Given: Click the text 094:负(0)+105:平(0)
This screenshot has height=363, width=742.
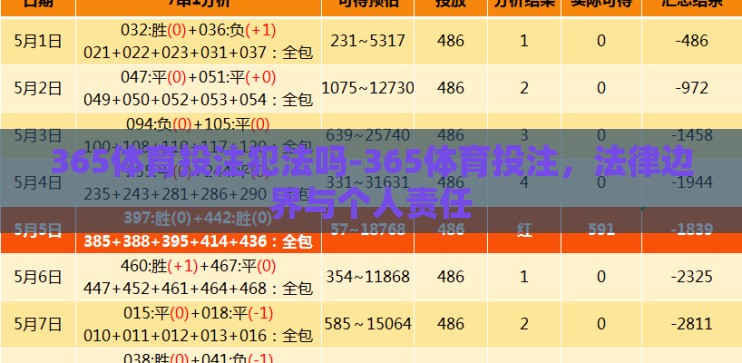Looking at the screenshot, I should 198,124.
